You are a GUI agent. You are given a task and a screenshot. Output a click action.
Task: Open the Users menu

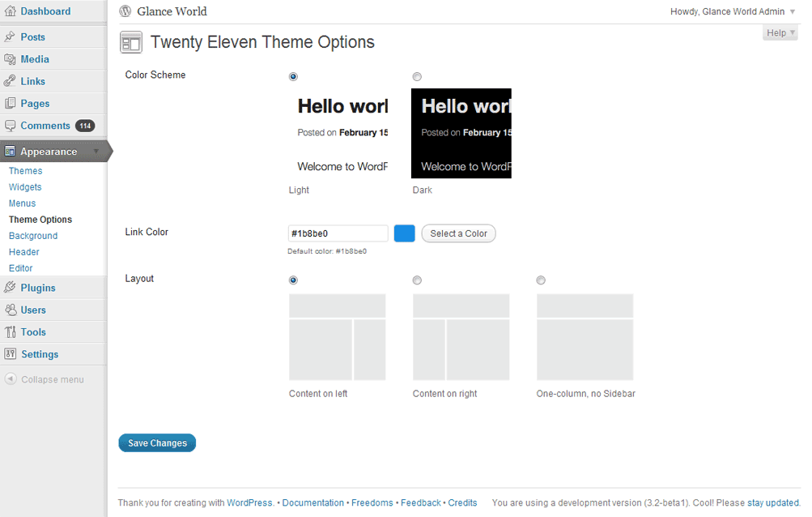pyautogui.click(x=33, y=310)
